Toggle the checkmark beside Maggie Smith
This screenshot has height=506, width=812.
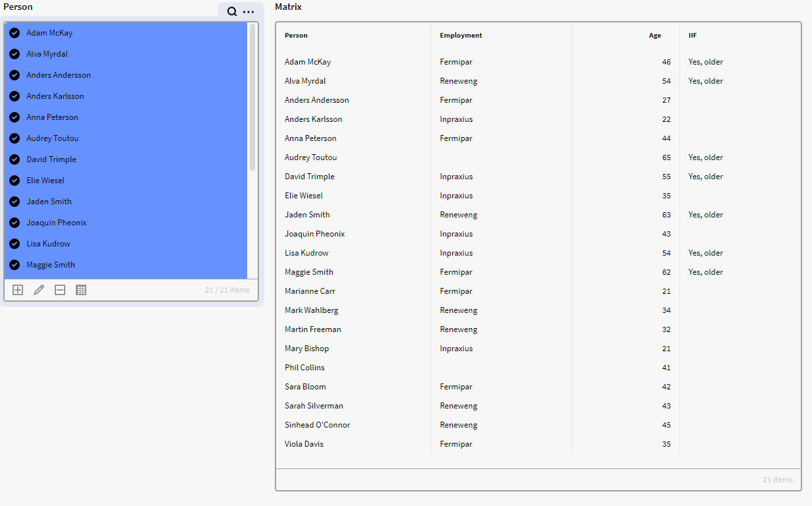(x=14, y=265)
